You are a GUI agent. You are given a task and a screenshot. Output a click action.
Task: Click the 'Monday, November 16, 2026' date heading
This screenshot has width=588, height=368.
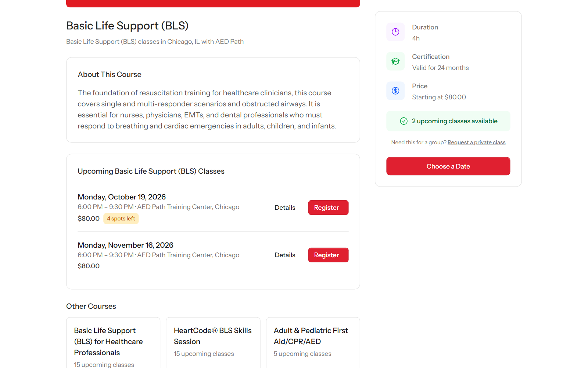125,245
